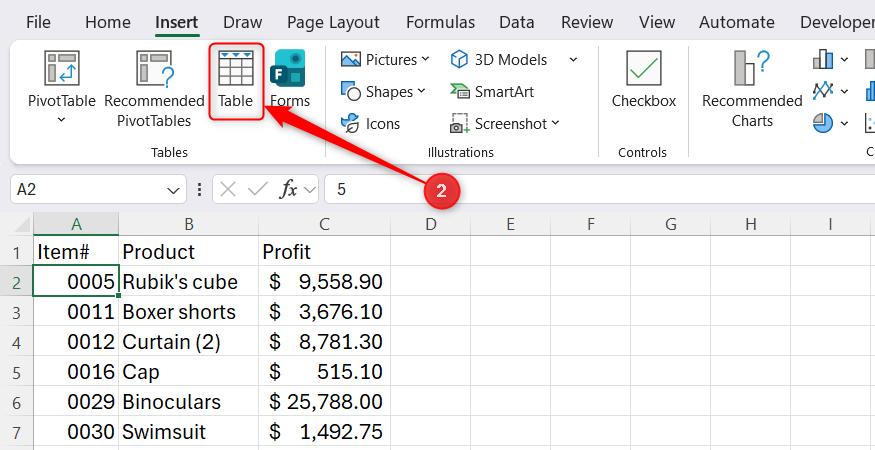Insert Icons from the Illustrations group

(371, 123)
